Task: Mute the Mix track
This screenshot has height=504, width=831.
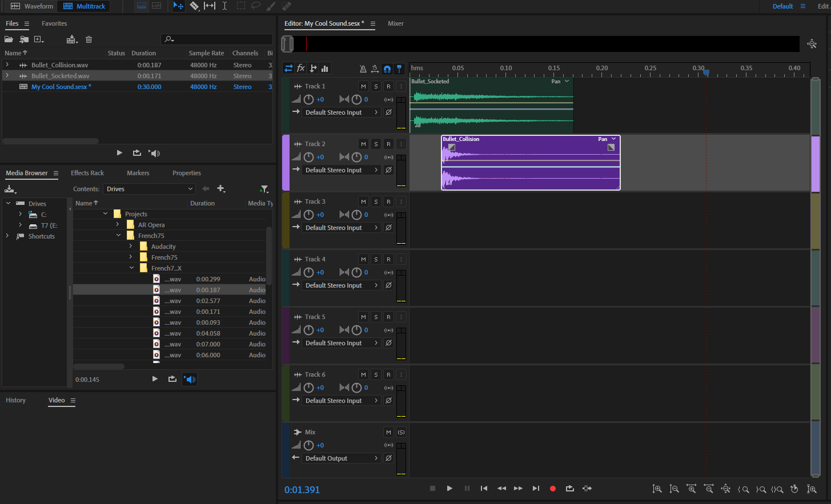Action: [x=388, y=432]
